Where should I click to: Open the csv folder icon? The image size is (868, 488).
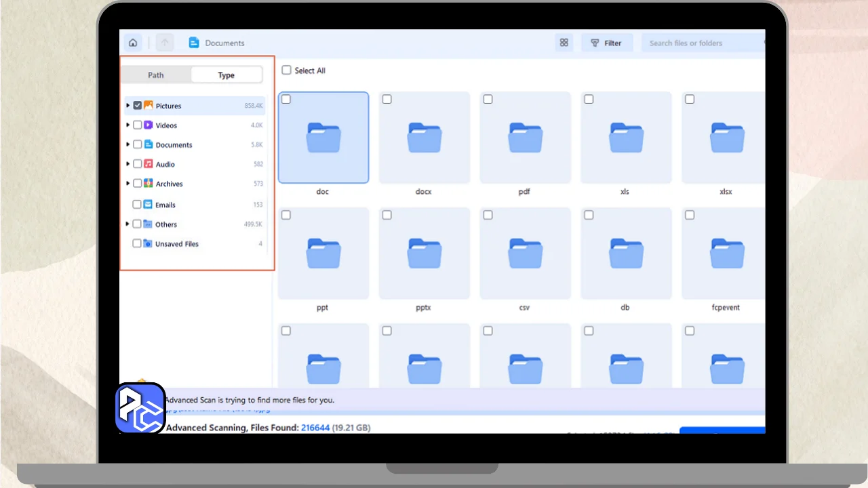(524, 253)
